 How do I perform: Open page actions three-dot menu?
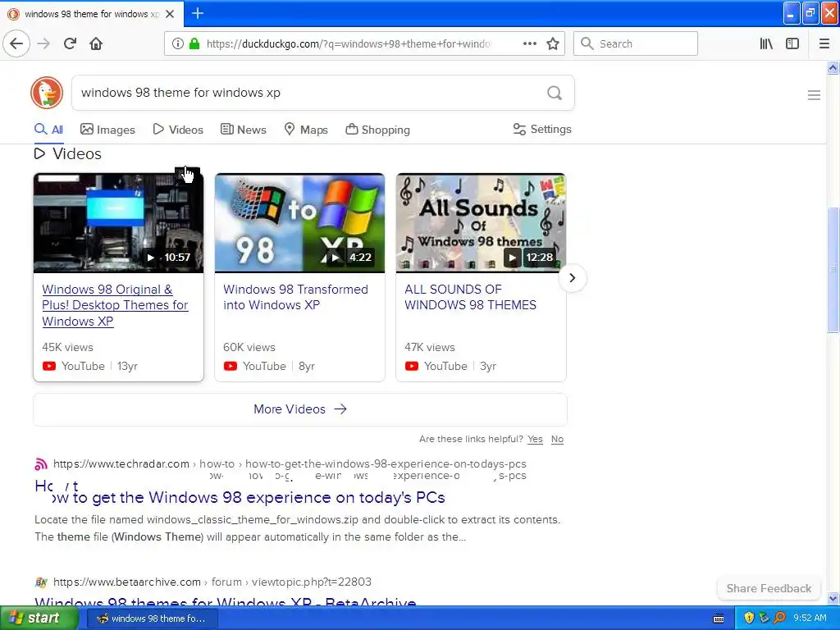(530, 43)
